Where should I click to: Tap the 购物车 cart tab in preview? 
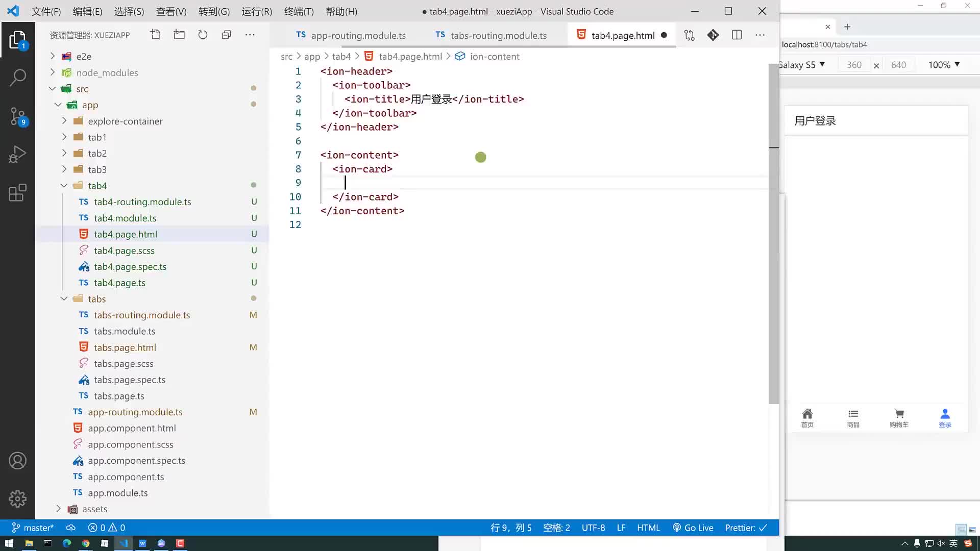point(899,418)
